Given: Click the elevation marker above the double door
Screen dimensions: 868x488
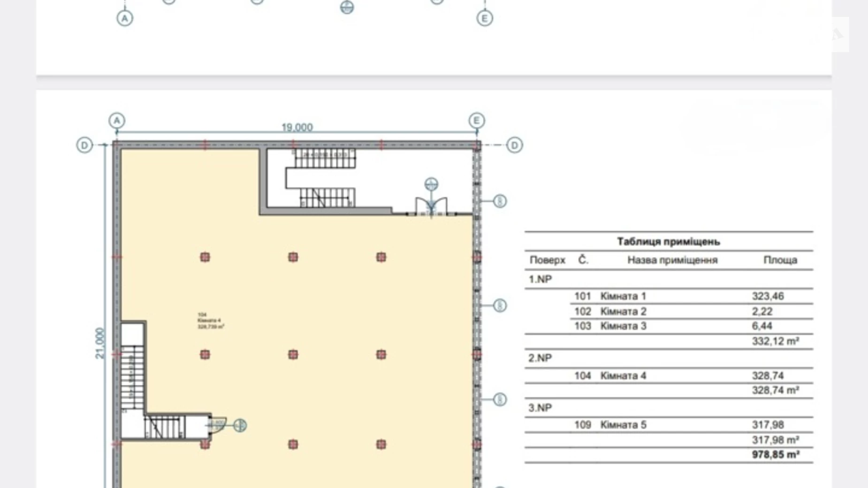Looking at the screenshot, I should click(x=431, y=184).
